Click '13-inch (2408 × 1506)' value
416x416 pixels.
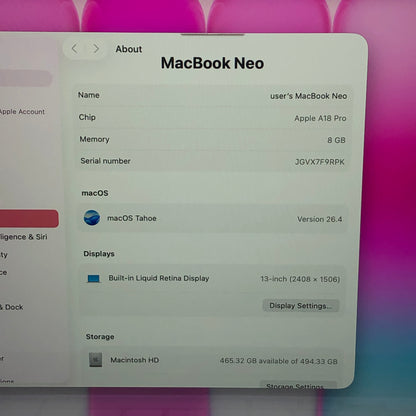300,279
